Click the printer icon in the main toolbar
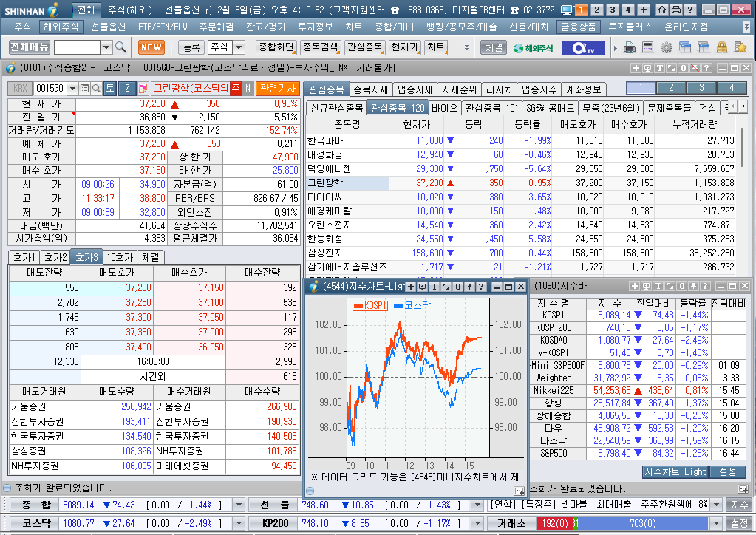756x535 pixels. tap(629, 47)
